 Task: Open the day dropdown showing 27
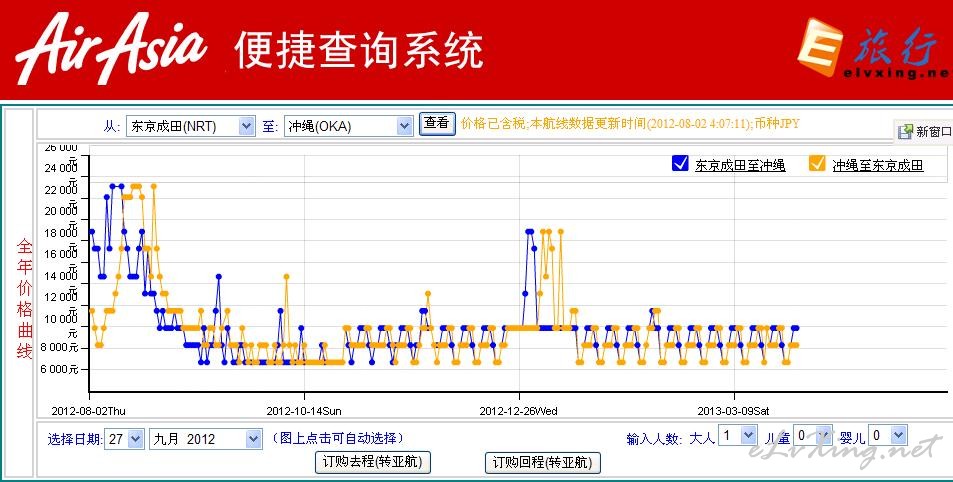point(125,439)
